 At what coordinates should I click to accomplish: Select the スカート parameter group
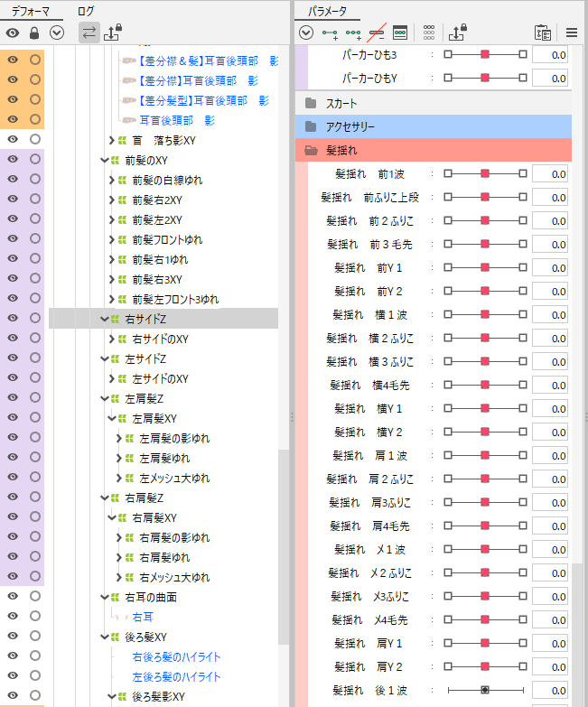(434, 103)
